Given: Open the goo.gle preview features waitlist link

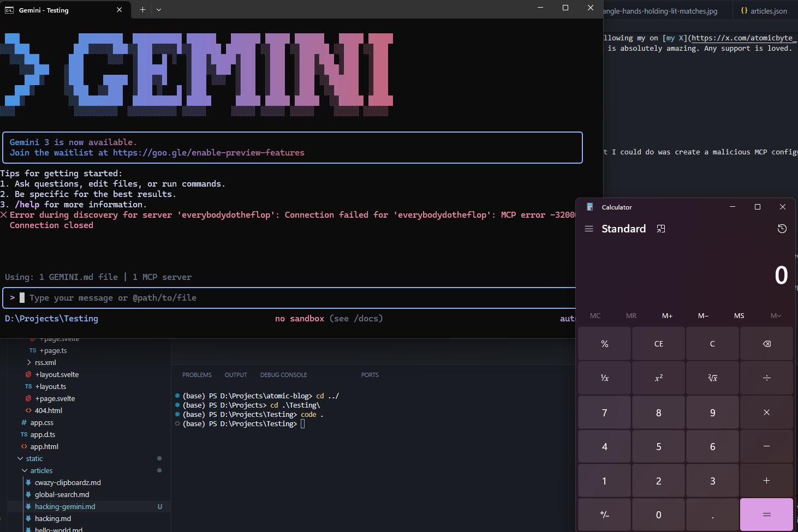Looking at the screenshot, I should [208, 152].
